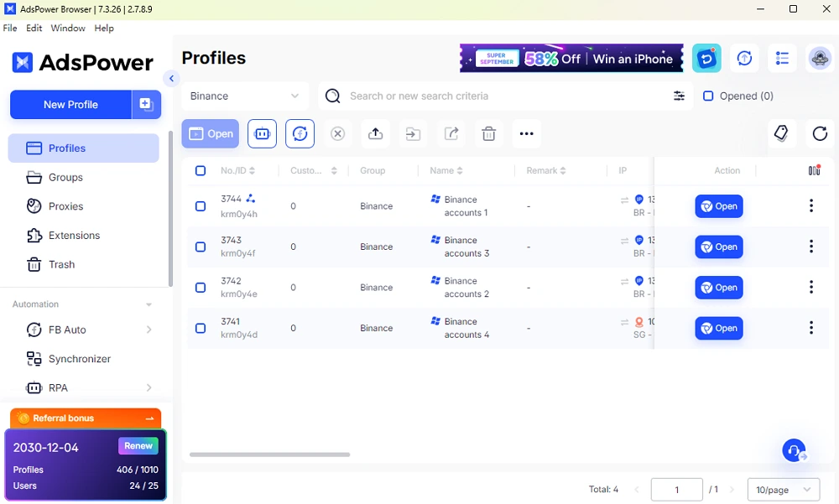This screenshot has height=504, width=839.
Task: Collapse the Automation section
Action: pos(149,304)
